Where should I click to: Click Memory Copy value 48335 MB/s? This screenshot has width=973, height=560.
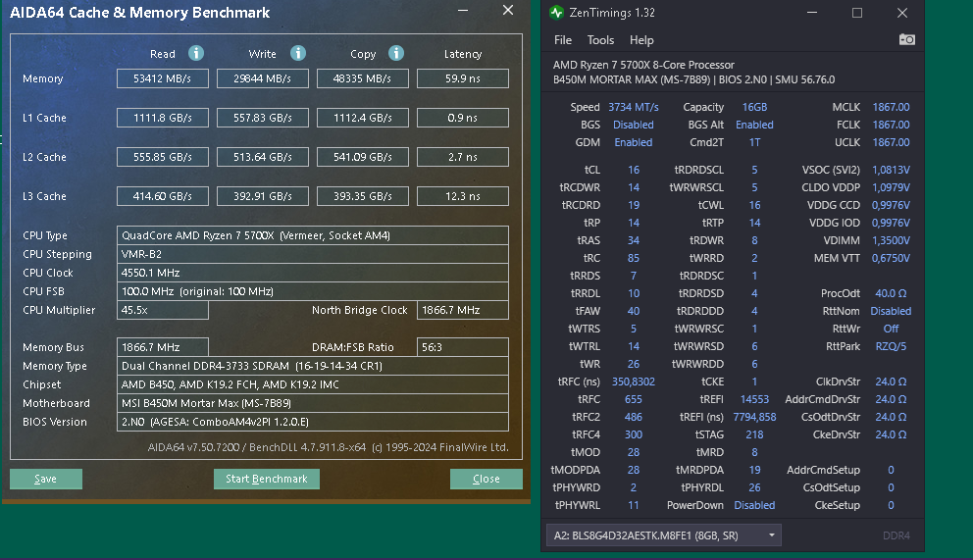click(362, 78)
